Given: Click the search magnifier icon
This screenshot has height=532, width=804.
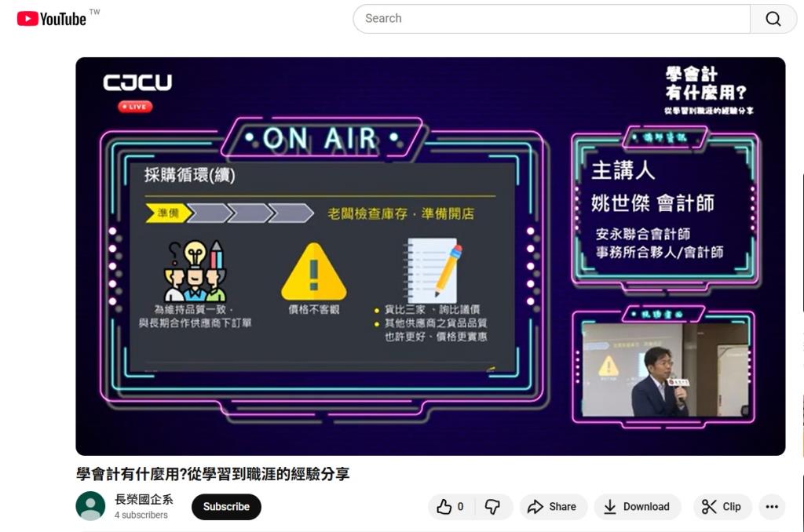Looking at the screenshot, I should [x=773, y=17].
